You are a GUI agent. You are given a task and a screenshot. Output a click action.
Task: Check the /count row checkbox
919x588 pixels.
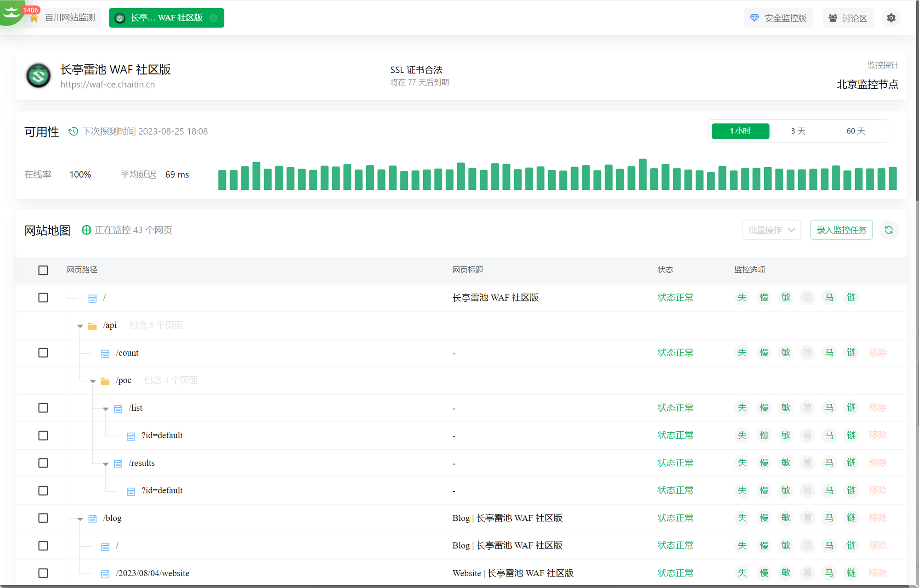pyautogui.click(x=43, y=353)
